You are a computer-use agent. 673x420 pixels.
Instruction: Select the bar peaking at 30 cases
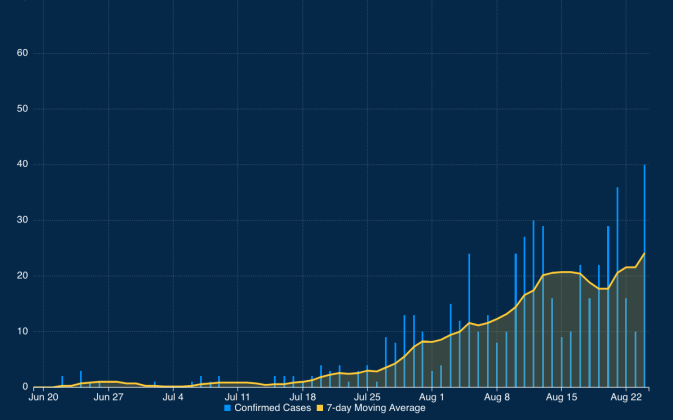[x=534, y=304]
